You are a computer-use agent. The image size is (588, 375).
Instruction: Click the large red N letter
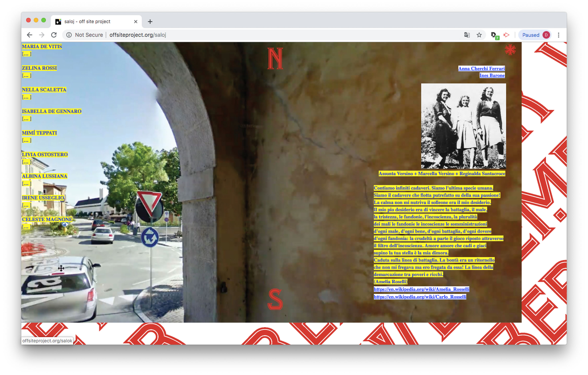[x=275, y=58]
